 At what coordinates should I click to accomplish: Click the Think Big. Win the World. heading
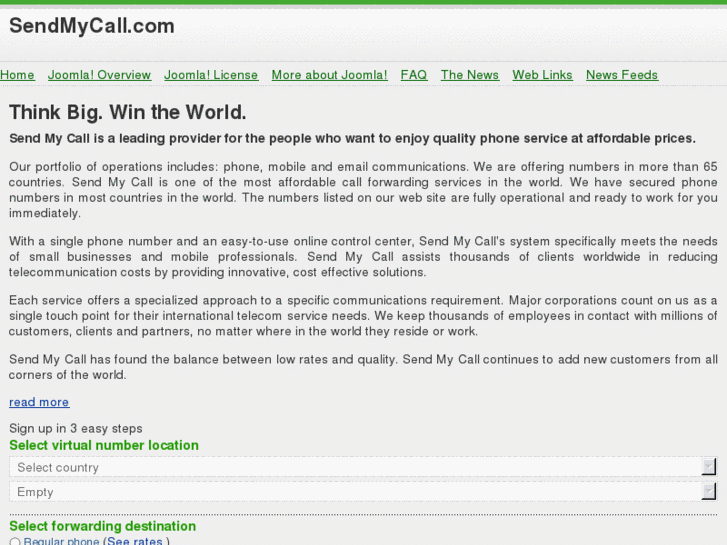coord(128,112)
